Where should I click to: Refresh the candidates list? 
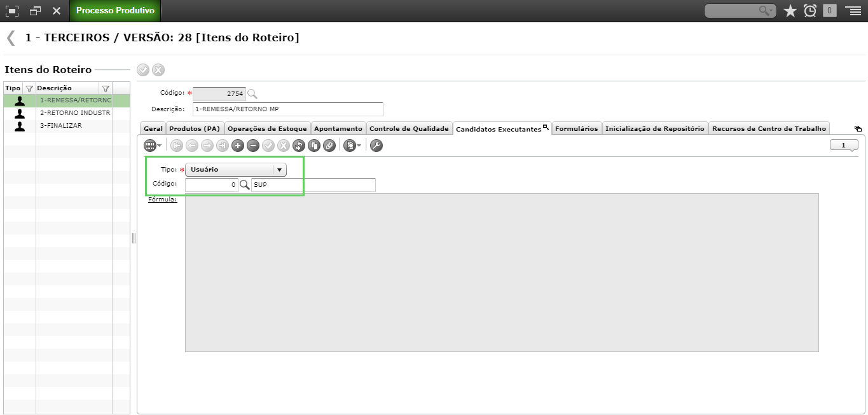click(x=299, y=146)
